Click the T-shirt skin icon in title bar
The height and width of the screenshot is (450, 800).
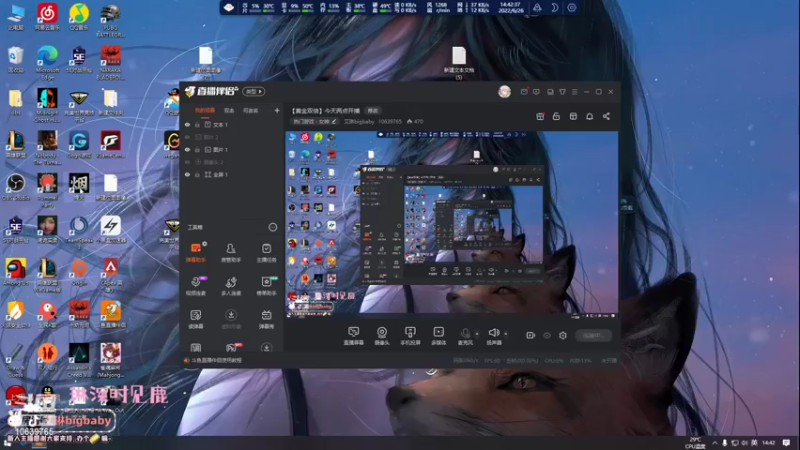pyautogui.click(x=562, y=92)
